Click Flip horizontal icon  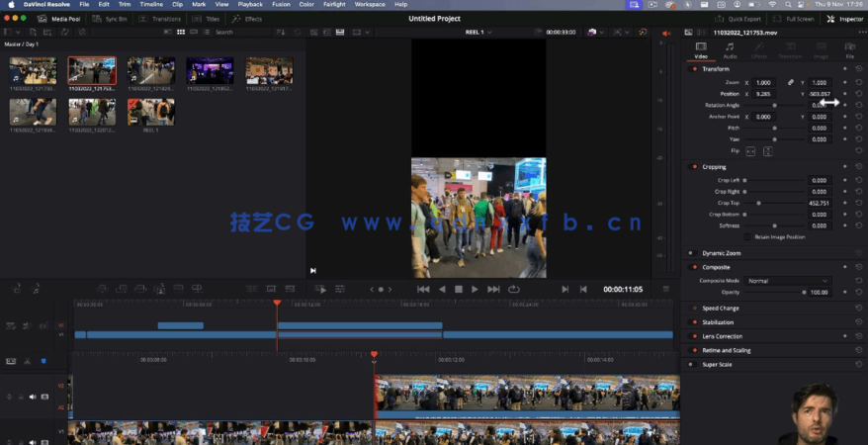click(x=750, y=151)
